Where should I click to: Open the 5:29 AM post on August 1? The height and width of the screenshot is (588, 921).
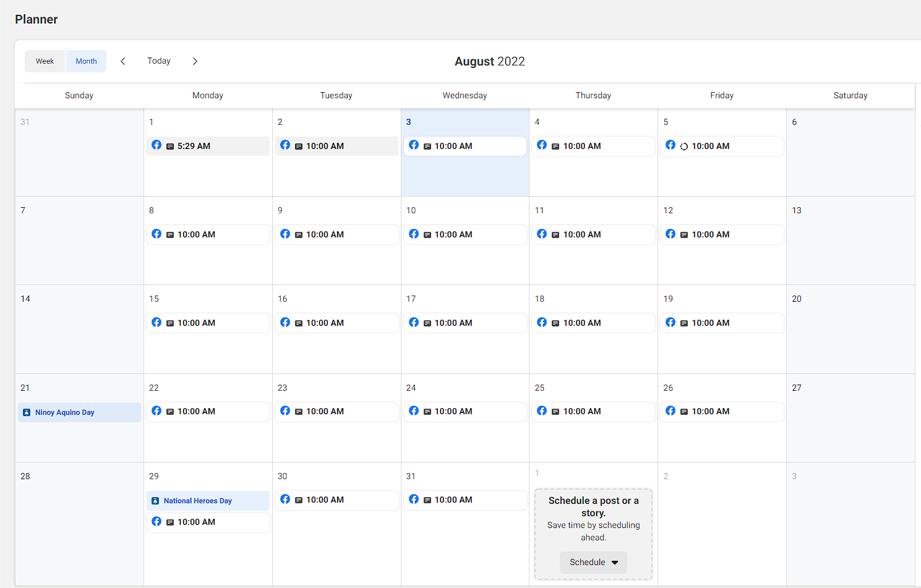[208, 146]
